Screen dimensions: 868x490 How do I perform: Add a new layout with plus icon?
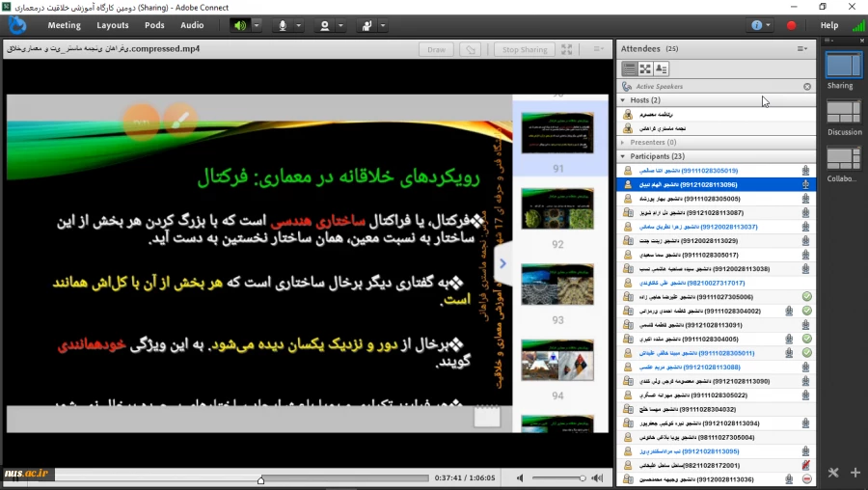(855, 473)
